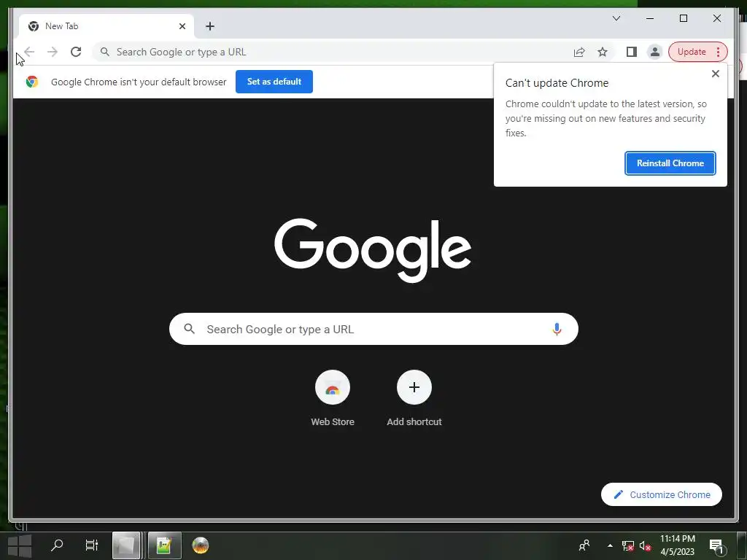
Task: Click the three-dot Chrome menu icon
Action: pos(719,52)
